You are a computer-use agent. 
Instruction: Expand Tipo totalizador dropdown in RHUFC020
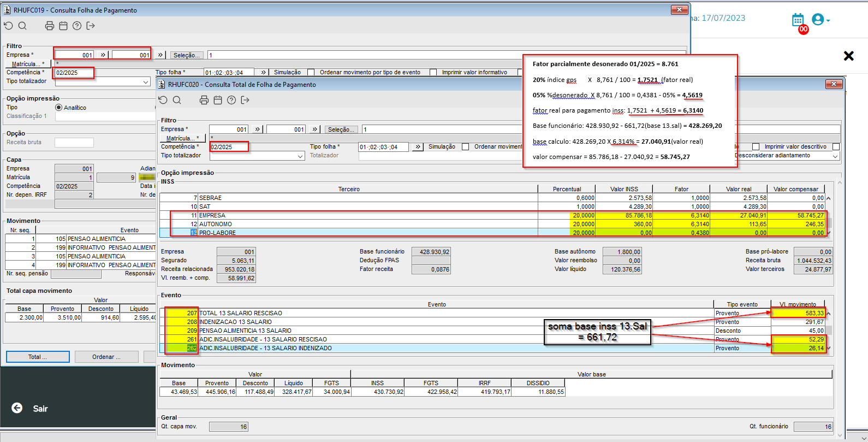(300, 156)
